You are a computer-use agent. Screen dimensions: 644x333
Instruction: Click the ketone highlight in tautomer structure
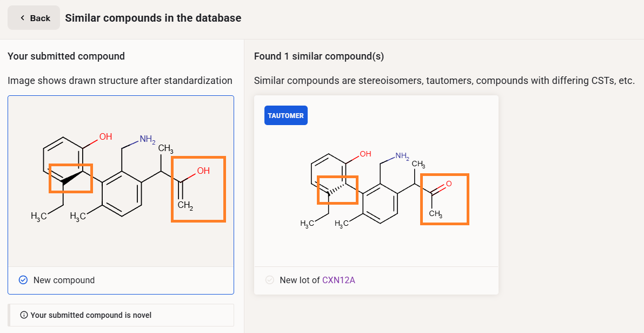[444, 199]
